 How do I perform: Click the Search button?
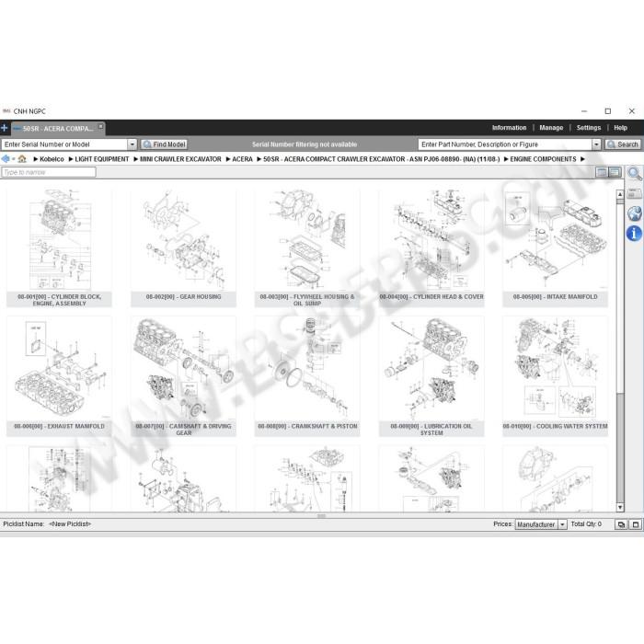click(623, 144)
